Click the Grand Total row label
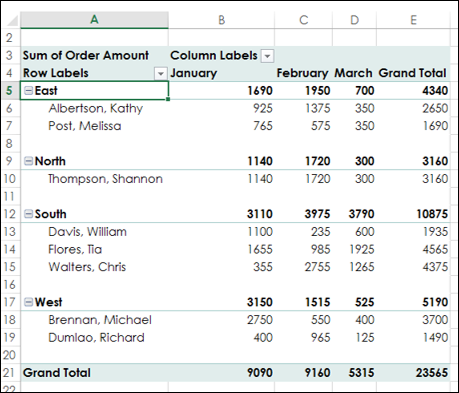This screenshot has width=459, height=393. pyautogui.click(x=57, y=373)
